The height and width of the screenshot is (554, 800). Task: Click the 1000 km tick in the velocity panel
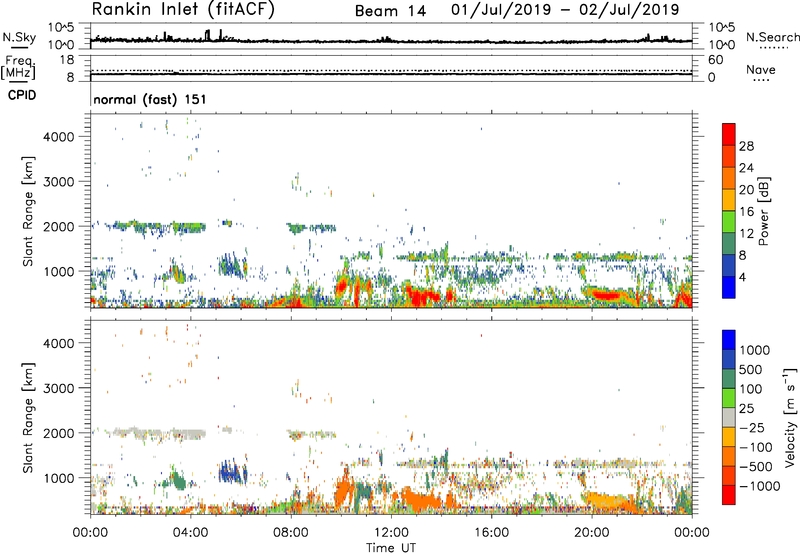[x=59, y=478]
